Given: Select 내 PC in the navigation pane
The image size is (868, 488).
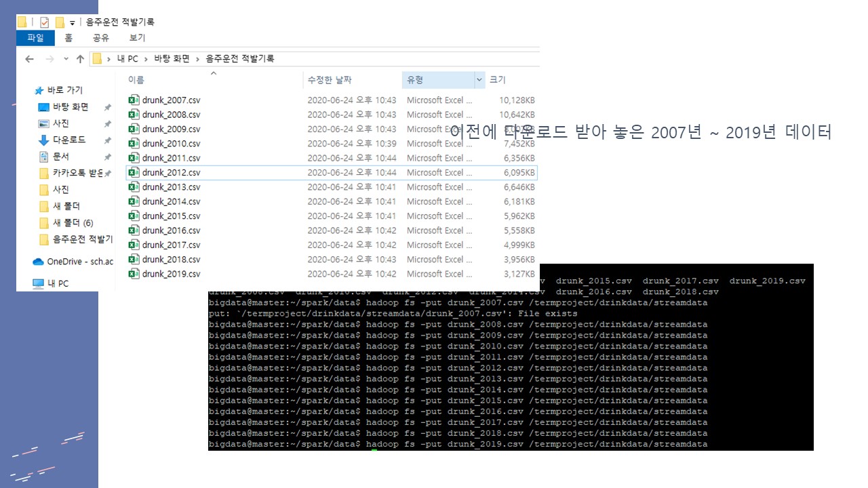Looking at the screenshot, I should click(x=58, y=283).
